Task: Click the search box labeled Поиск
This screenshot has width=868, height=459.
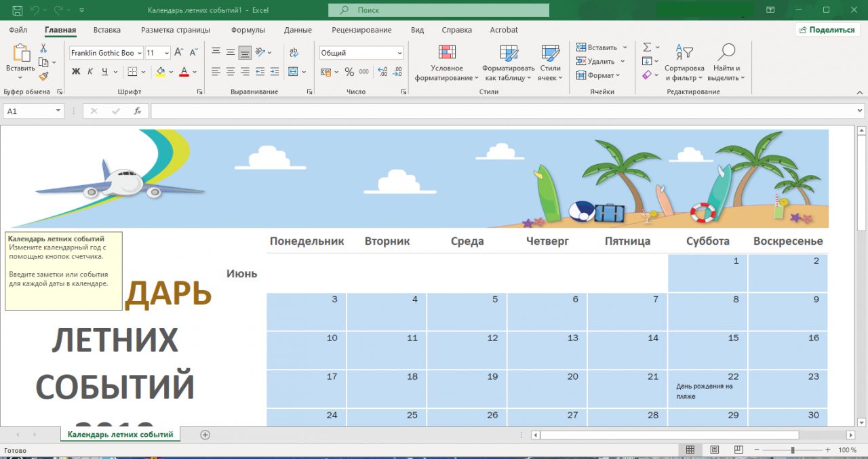Action: click(439, 10)
